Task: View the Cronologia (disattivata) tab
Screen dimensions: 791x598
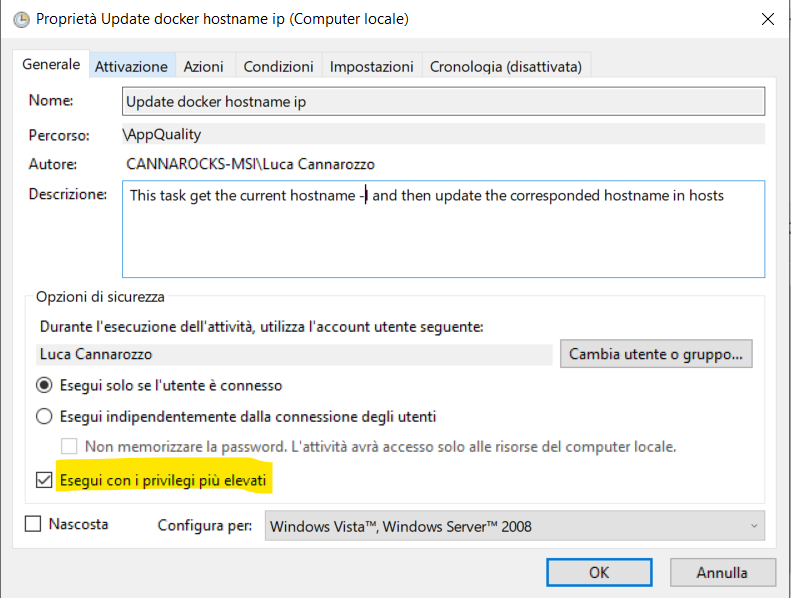Action: point(505,66)
